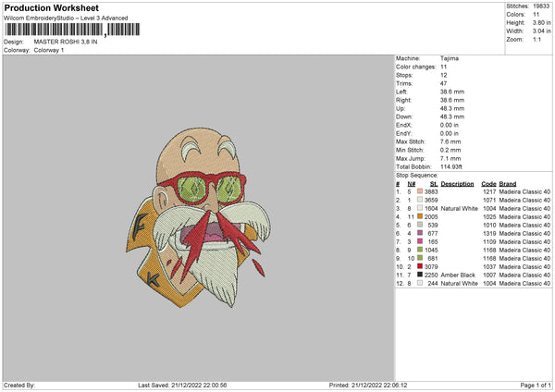Viewport: 555px width, 392px height.
Task: Select stitch count 681 in stop 9
Action: pos(433,259)
